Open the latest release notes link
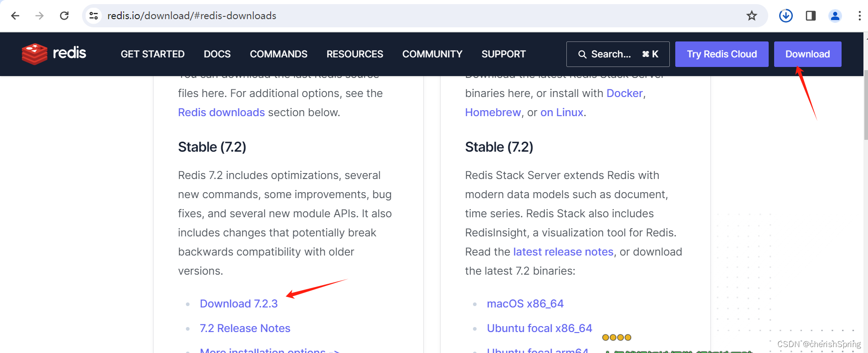 [563, 252]
